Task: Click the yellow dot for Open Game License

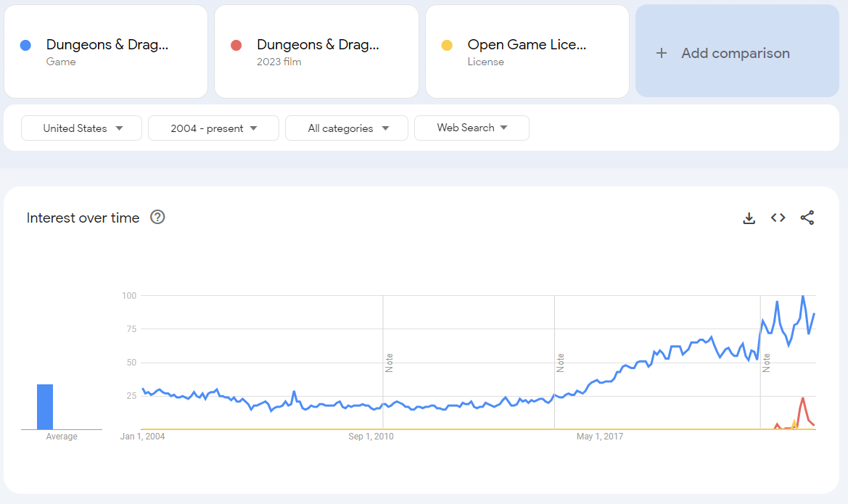Action: pyautogui.click(x=447, y=46)
